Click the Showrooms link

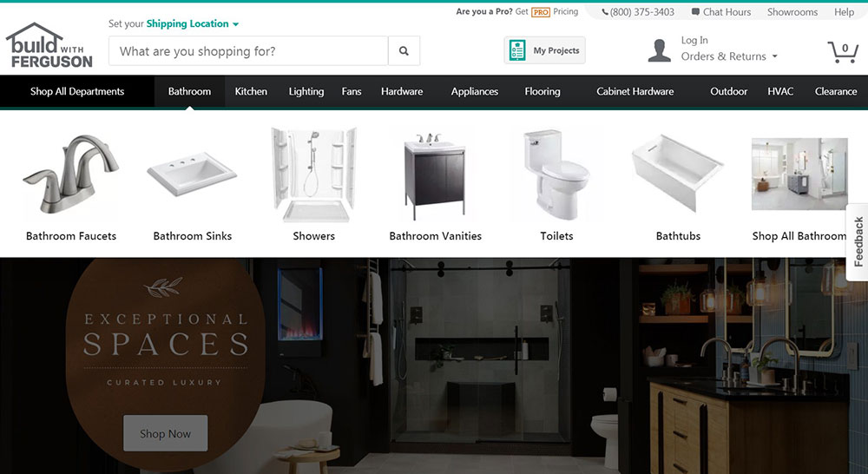point(792,11)
